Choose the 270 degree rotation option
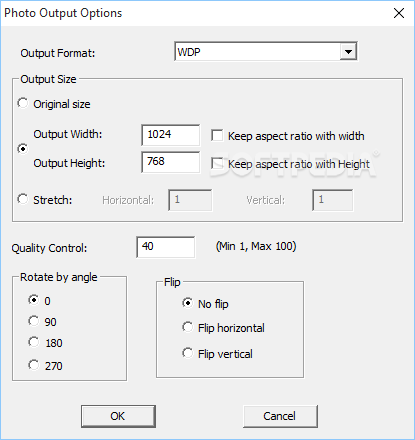The image size is (415, 440). click(x=33, y=365)
